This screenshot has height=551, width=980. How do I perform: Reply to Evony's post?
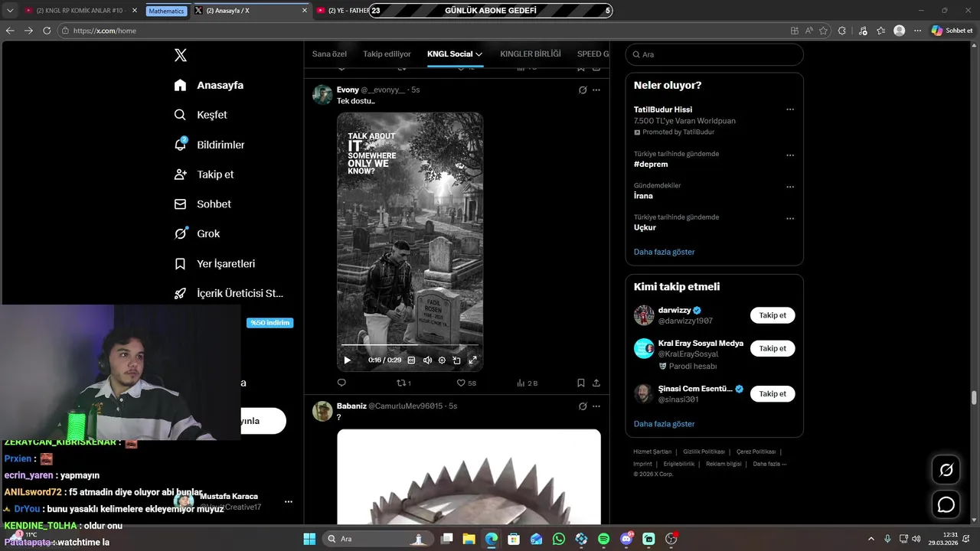click(x=341, y=383)
